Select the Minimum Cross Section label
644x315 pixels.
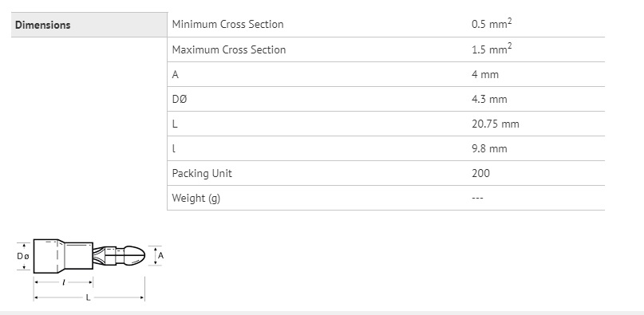(x=227, y=25)
